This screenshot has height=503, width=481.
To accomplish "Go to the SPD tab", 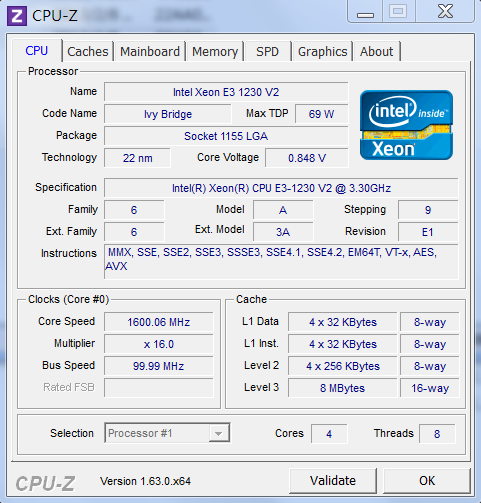I will point(267,51).
